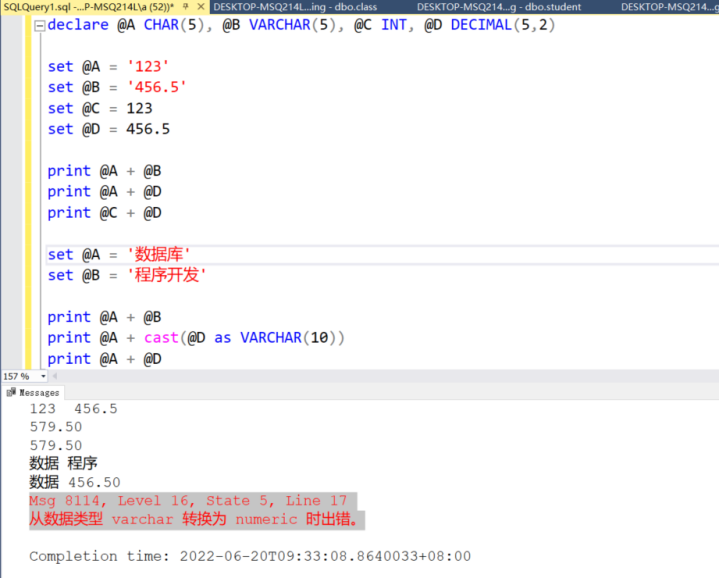Click the print @C + @D line
The width and height of the screenshot is (720, 578).
104,213
